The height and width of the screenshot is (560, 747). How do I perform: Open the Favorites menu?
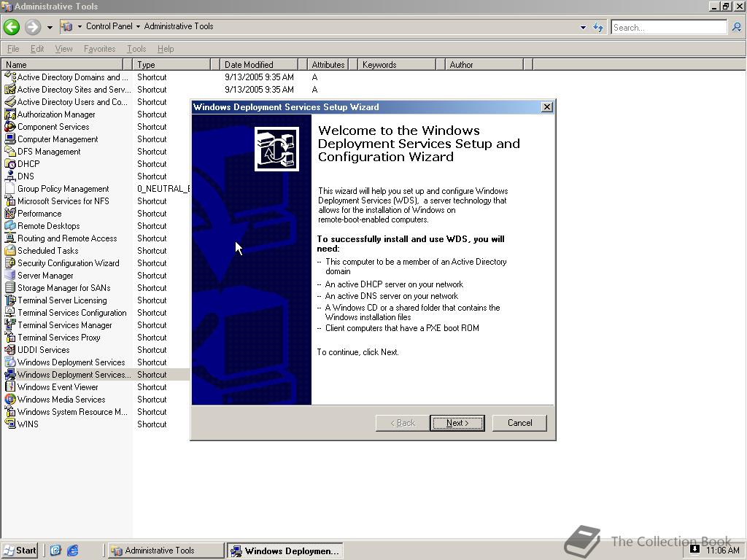99,49
